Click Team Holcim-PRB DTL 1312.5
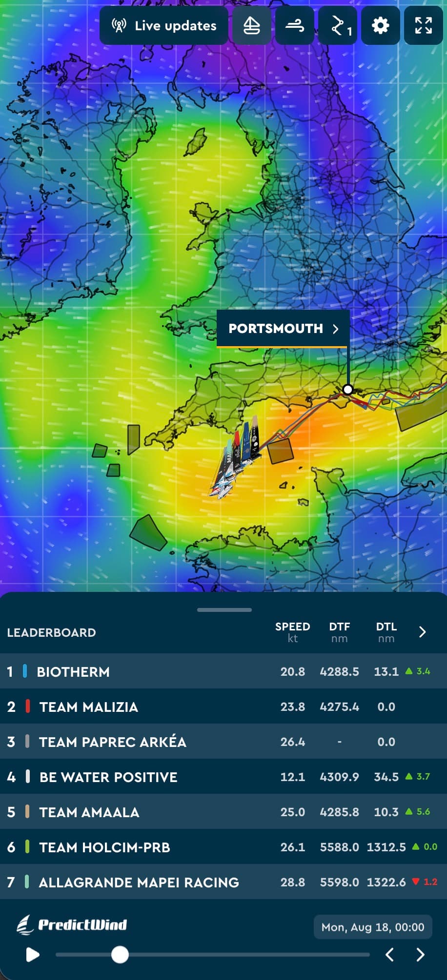Viewport: 447px width, 980px height. 386,847
